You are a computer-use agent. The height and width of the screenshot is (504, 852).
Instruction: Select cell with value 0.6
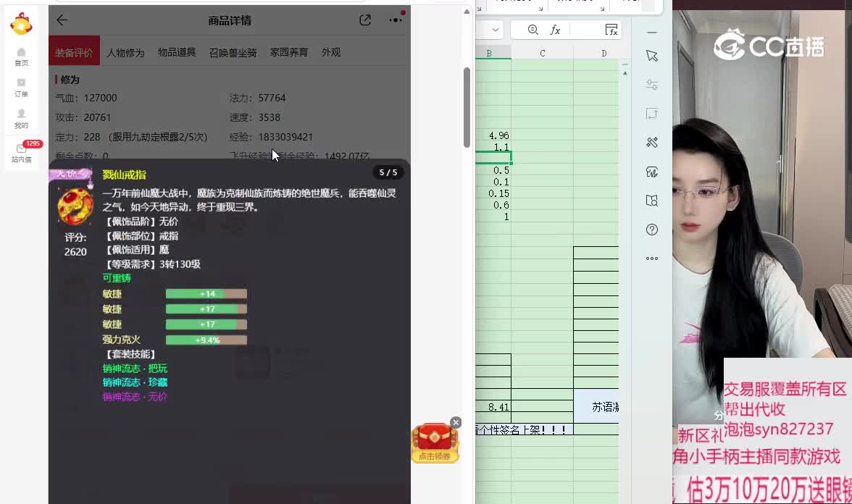click(493, 205)
